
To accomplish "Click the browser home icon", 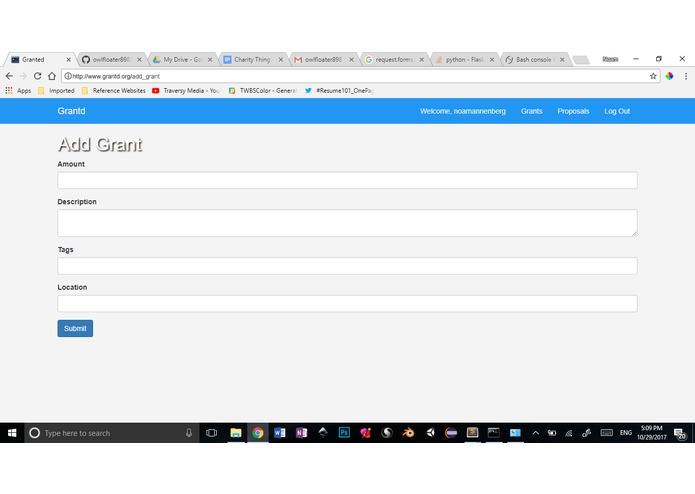I will [52, 76].
